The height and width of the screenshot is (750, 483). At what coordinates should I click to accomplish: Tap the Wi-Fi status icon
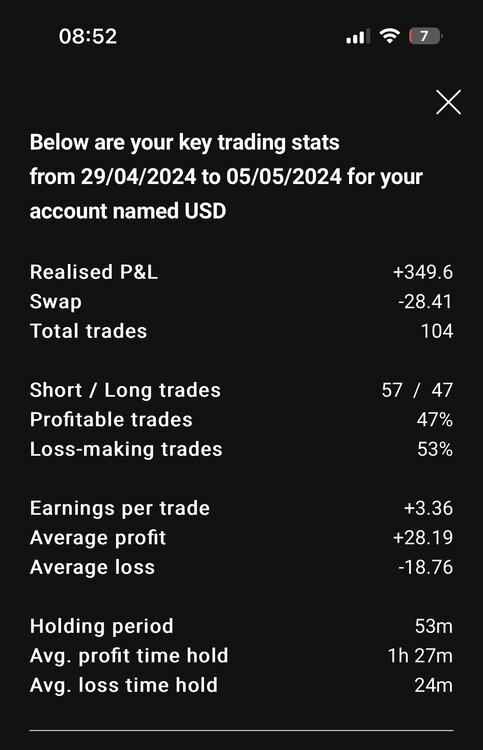(390, 36)
